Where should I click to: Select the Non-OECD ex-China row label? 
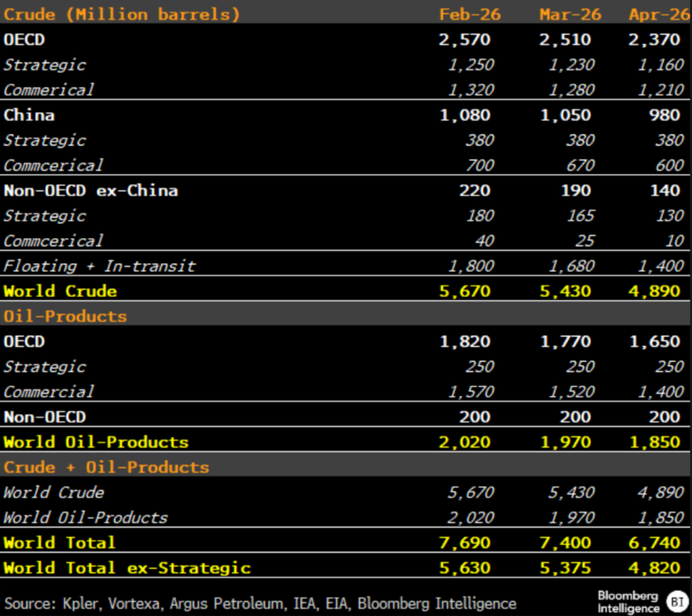click(x=91, y=191)
